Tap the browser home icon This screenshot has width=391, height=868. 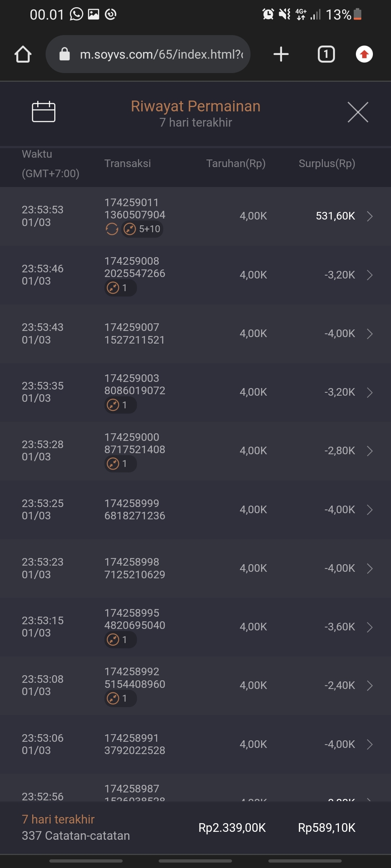(23, 54)
